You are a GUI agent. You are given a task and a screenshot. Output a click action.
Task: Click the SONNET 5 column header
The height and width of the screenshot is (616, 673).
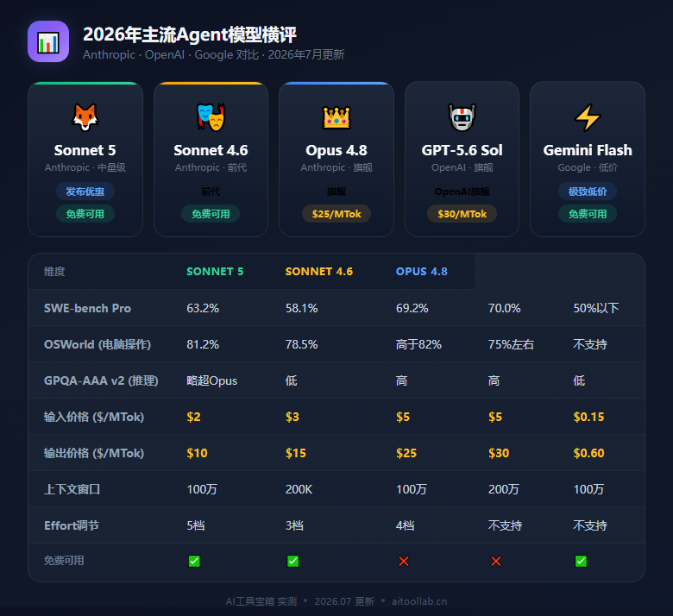[215, 271]
